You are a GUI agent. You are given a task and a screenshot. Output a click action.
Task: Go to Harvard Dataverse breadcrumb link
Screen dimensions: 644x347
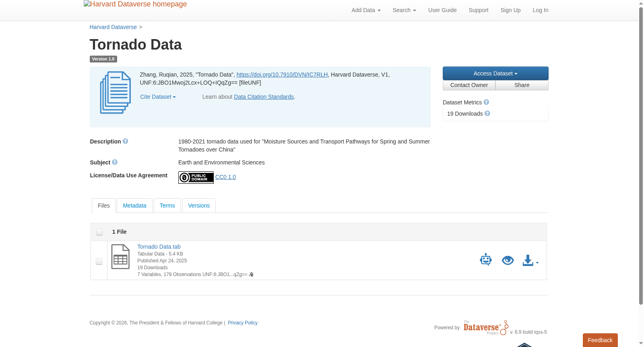coord(113,27)
